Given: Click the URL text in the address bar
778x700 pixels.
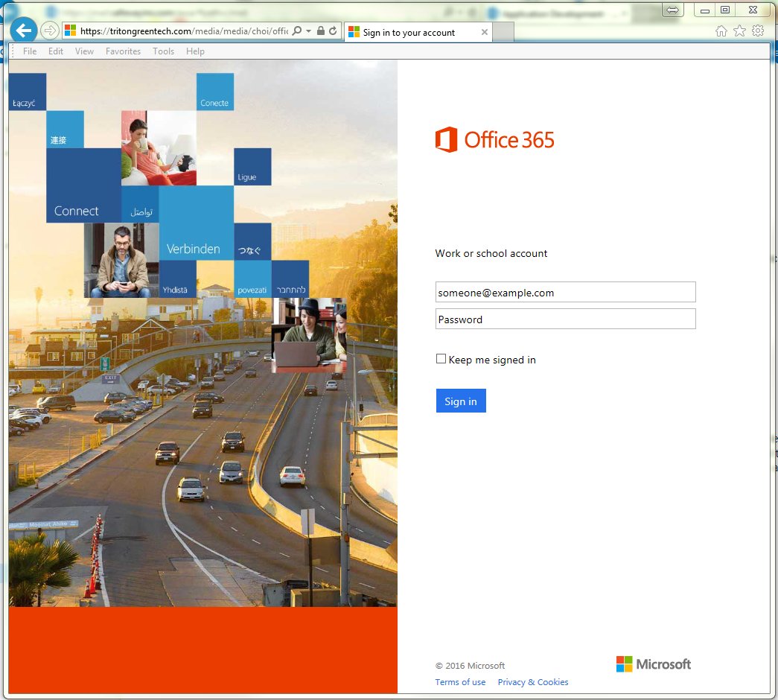Looking at the screenshot, I should pyautogui.click(x=184, y=31).
